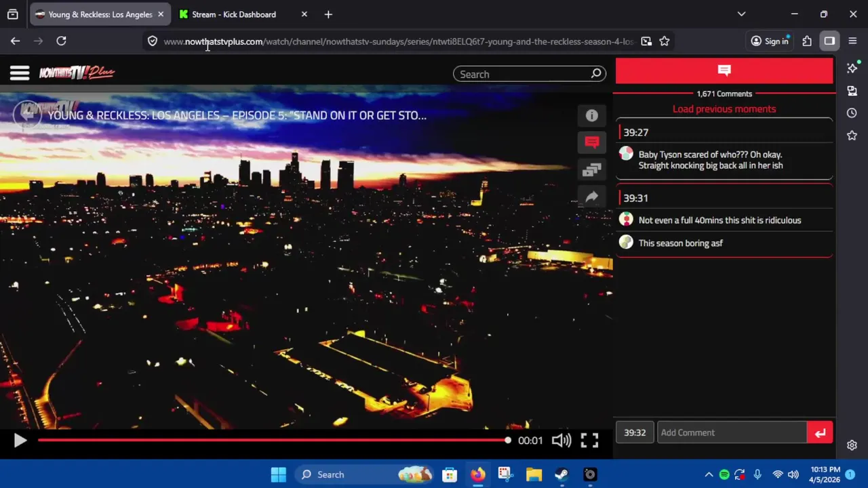This screenshot has width=868, height=488.
Task: Enter fullscreen mode for the video
Action: click(589, 441)
